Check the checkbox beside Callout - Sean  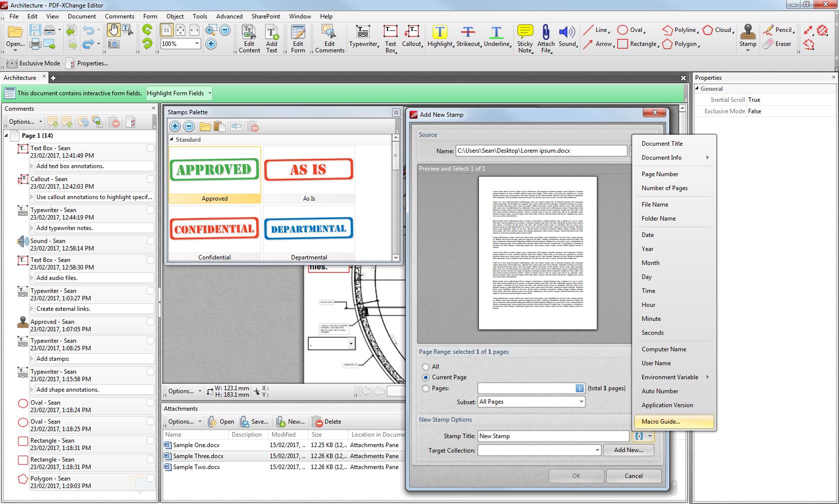coord(150,179)
